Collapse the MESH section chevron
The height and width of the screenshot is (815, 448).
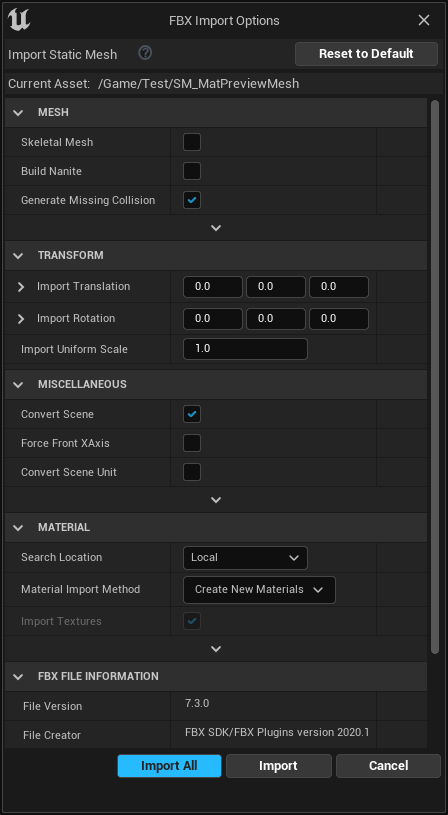18,112
